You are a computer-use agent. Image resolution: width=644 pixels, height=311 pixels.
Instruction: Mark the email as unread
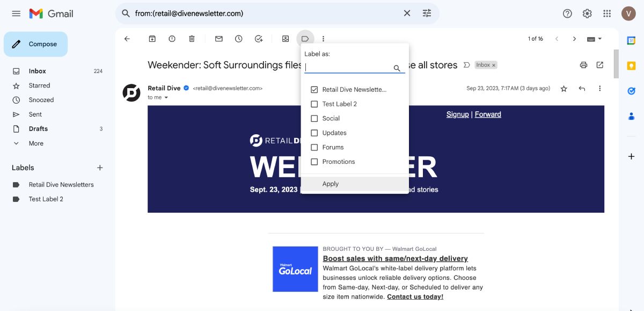point(218,38)
